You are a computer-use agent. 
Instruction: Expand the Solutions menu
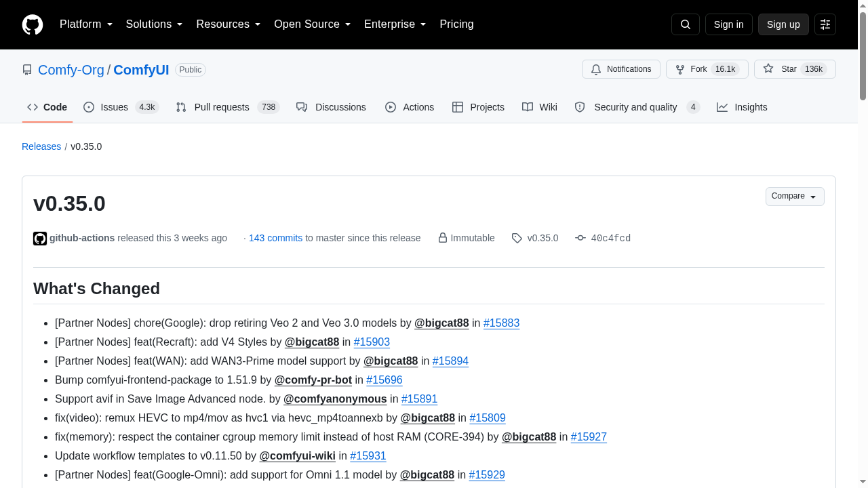155,24
